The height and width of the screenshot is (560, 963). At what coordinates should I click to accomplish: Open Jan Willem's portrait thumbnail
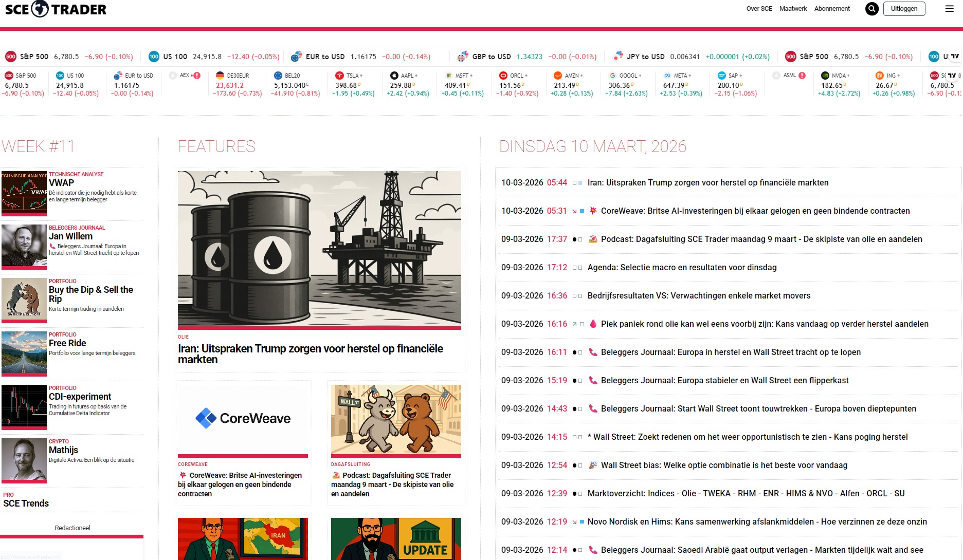coord(24,247)
